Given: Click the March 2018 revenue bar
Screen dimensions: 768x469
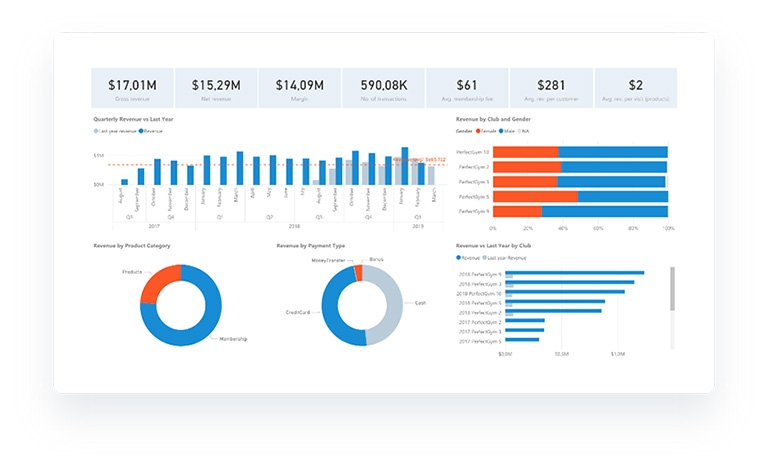Looking at the screenshot, I should pos(240,168).
